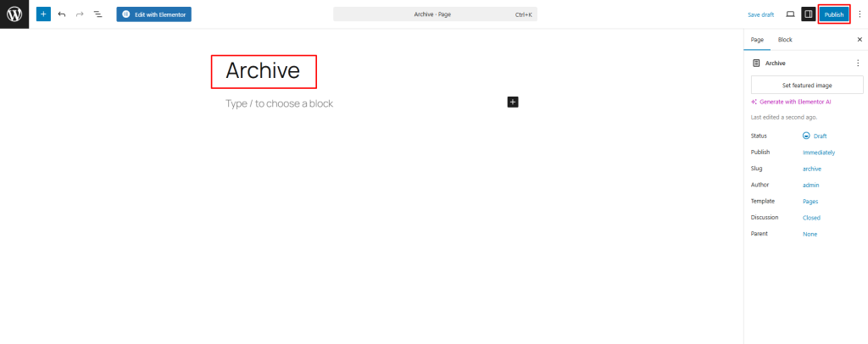Open the block inserter plus button
The image size is (868, 344).
[x=43, y=14]
